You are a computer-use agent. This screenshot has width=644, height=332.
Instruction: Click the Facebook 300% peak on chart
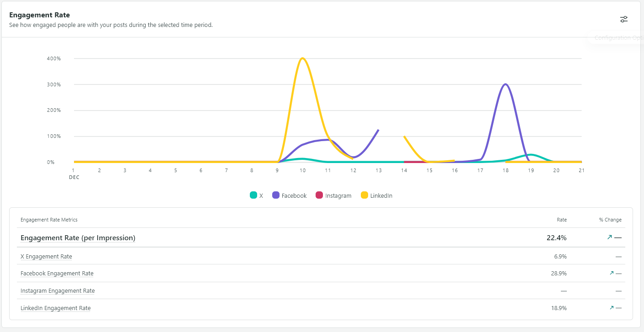[x=505, y=84]
